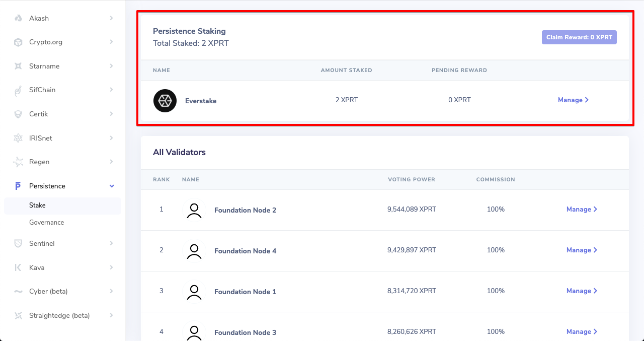Screen dimensions: 644x341
Task: Click the Persistence Staking heading
Action: pos(189,31)
